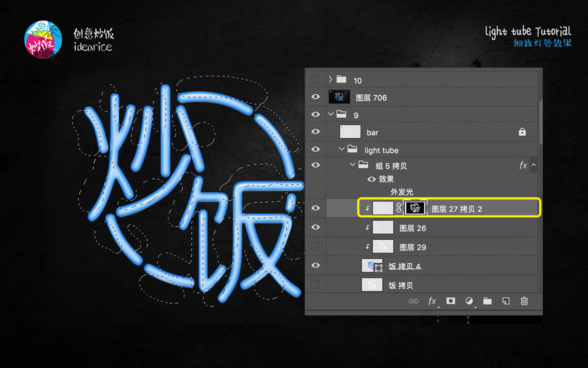Click the folder icon of group 9
This screenshot has height=368, width=588.
(x=341, y=114)
